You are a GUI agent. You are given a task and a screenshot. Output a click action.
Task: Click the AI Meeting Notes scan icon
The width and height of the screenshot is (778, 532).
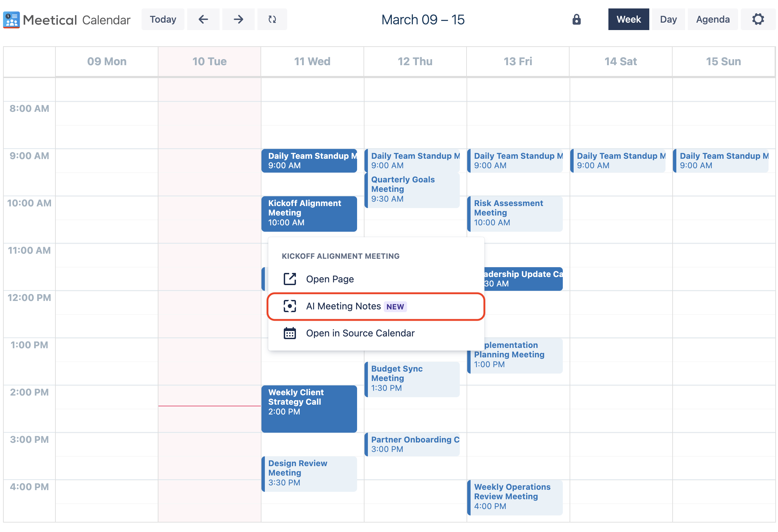(x=290, y=306)
